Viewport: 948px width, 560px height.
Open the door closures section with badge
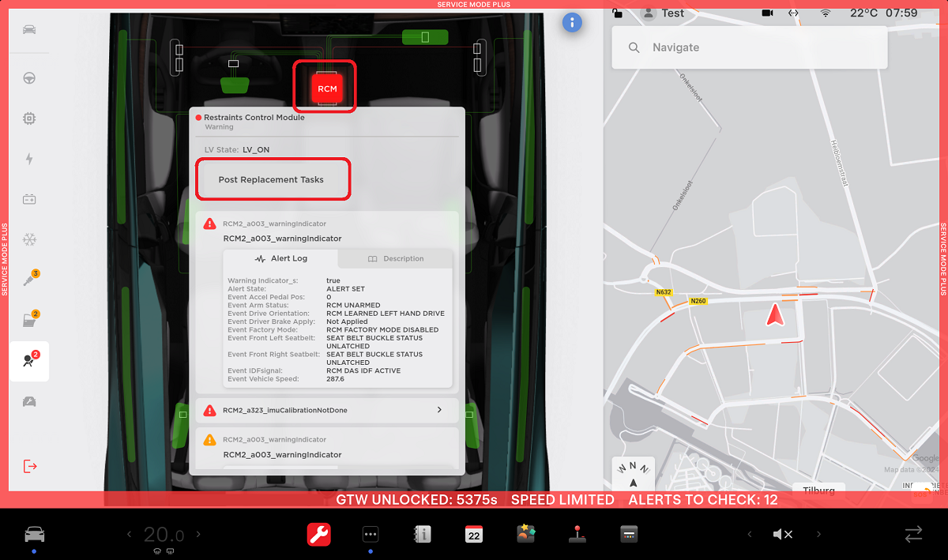29,320
